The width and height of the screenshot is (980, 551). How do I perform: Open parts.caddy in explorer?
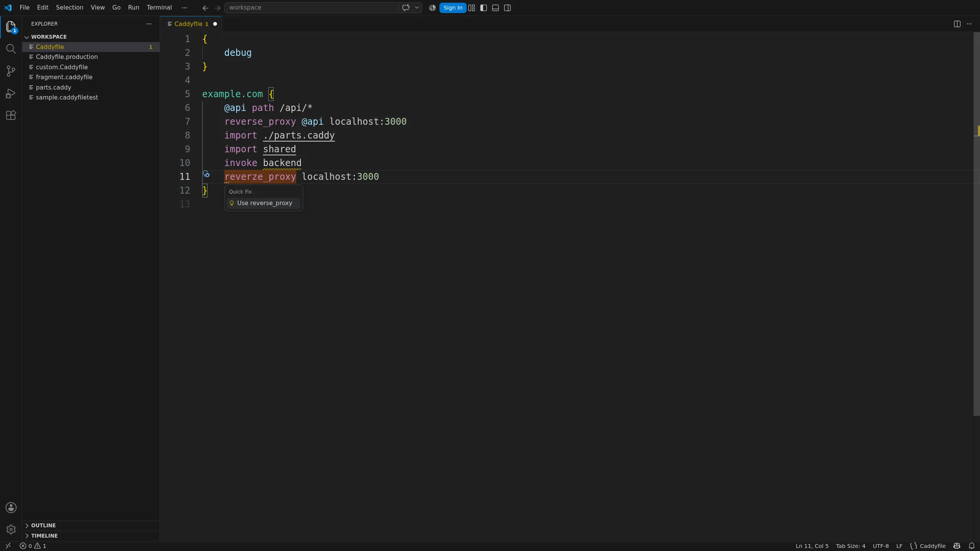pyautogui.click(x=91, y=87)
